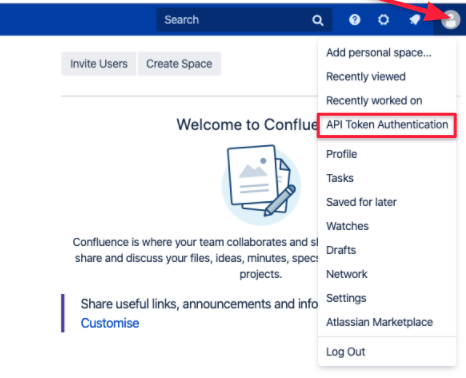The image size is (466, 378).
Task: Select Network in the user menu
Action: [x=387, y=274]
